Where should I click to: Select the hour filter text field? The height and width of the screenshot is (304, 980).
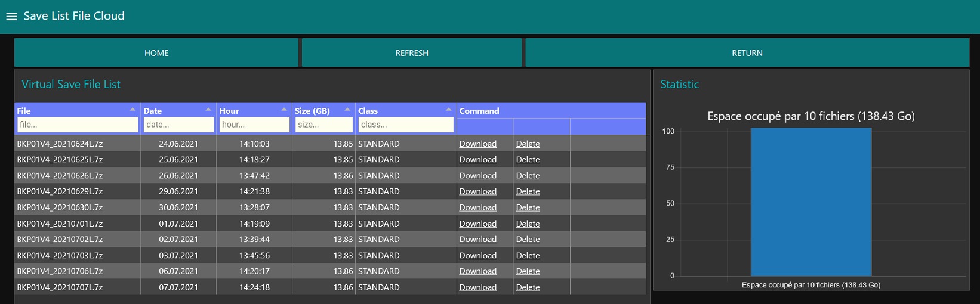coord(254,125)
